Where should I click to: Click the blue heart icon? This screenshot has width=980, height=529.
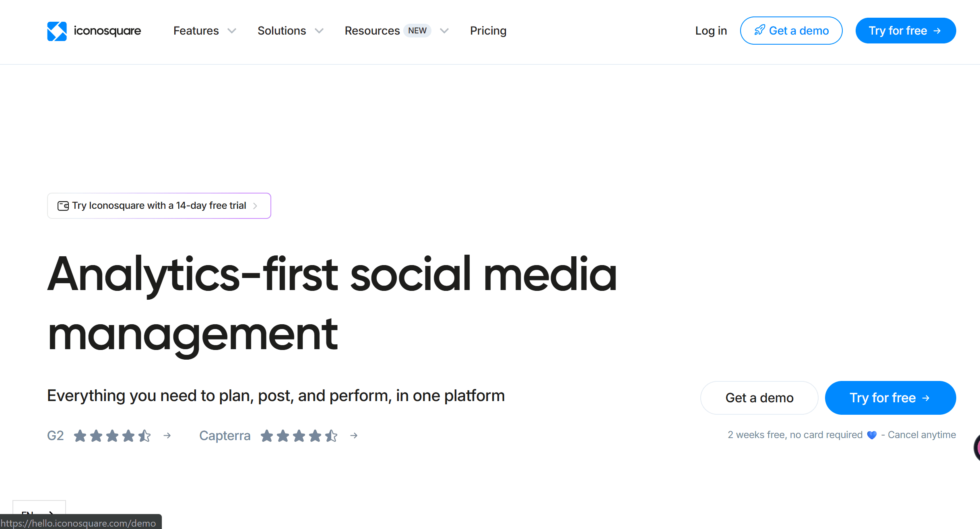coord(872,435)
